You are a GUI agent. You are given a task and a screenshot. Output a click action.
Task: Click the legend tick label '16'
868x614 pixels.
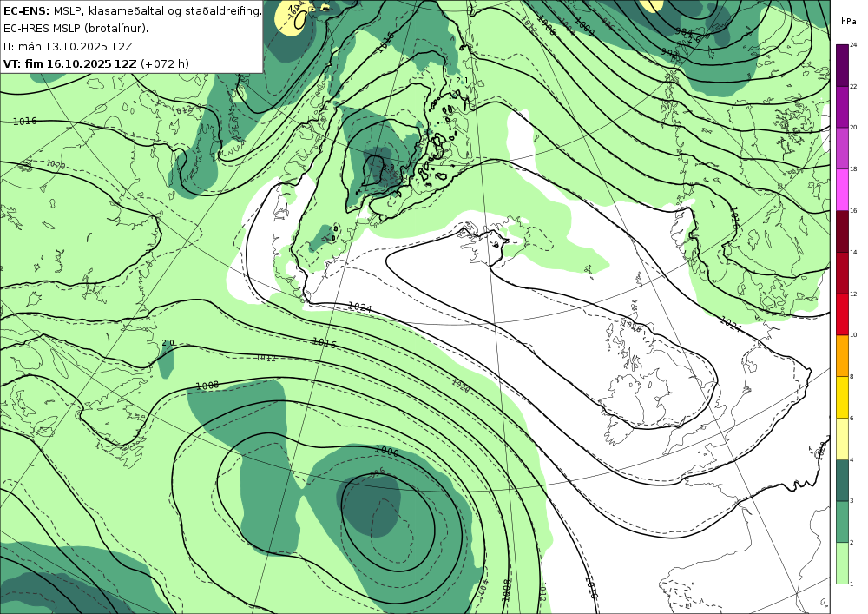[x=853, y=210]
